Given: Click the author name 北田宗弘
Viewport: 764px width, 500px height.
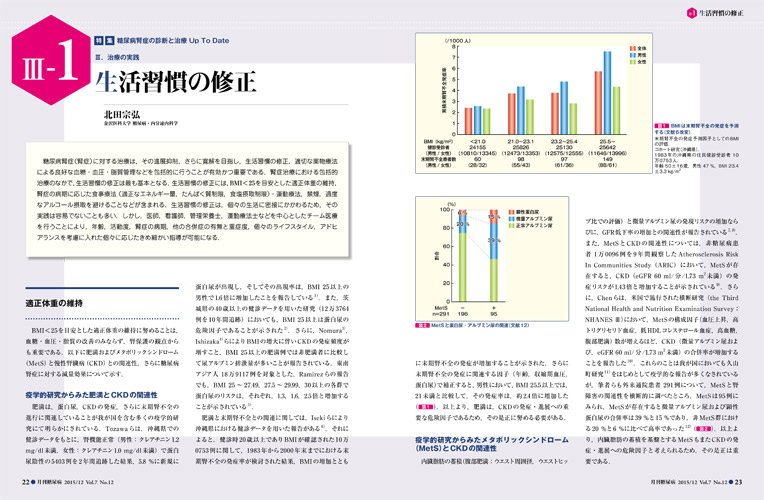Looking at the screenshot, I should click(122, 114).
